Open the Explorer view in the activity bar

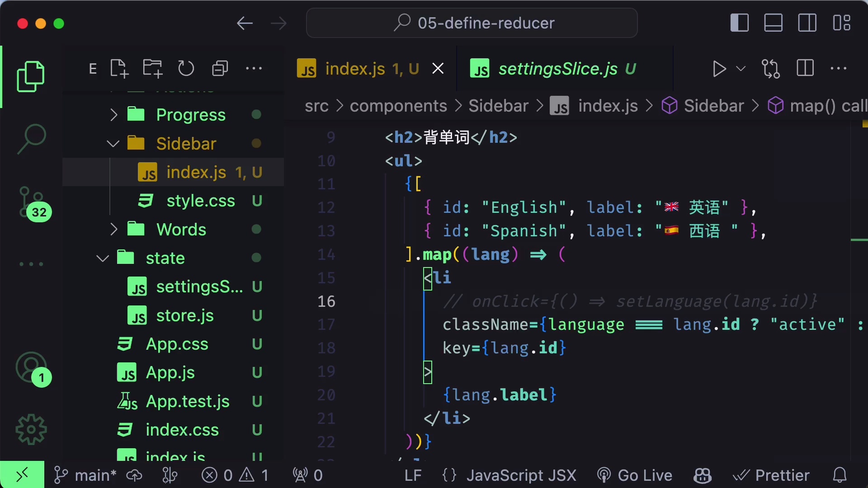30,76
